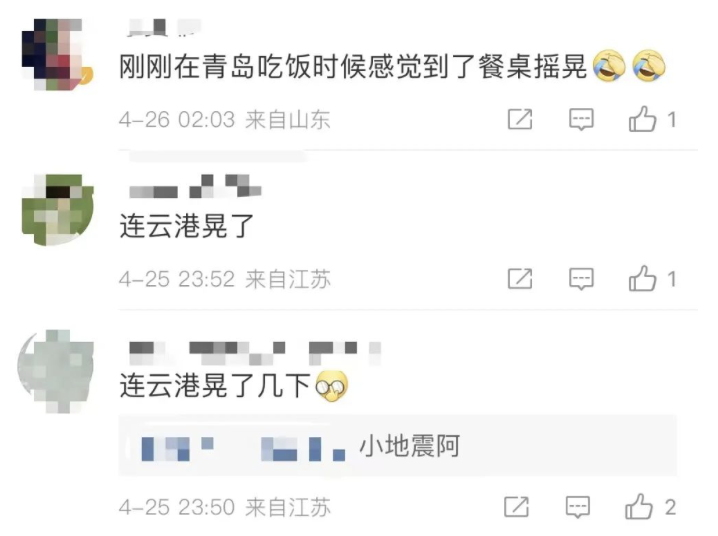Reply to the Qingdao dinner table comment
Image resolution: width=718 pixels, height=536 pixels.
[581, 119]
